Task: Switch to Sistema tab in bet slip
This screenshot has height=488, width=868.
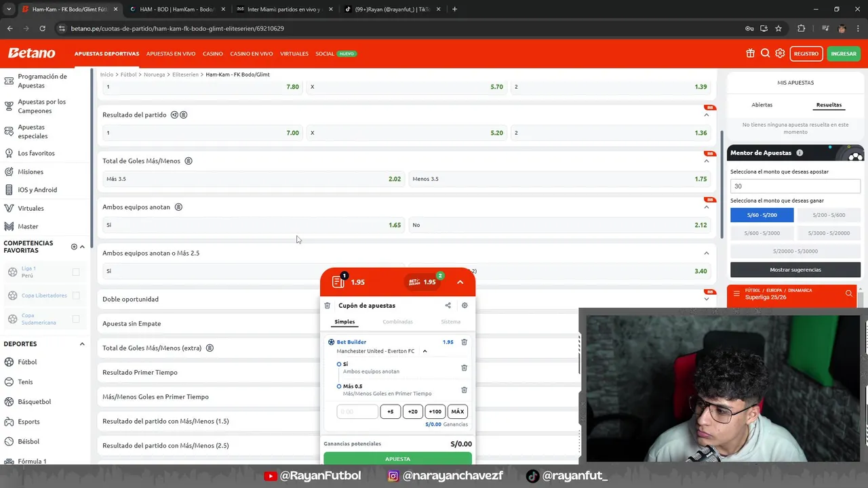Action: click(x=450, y=322)
